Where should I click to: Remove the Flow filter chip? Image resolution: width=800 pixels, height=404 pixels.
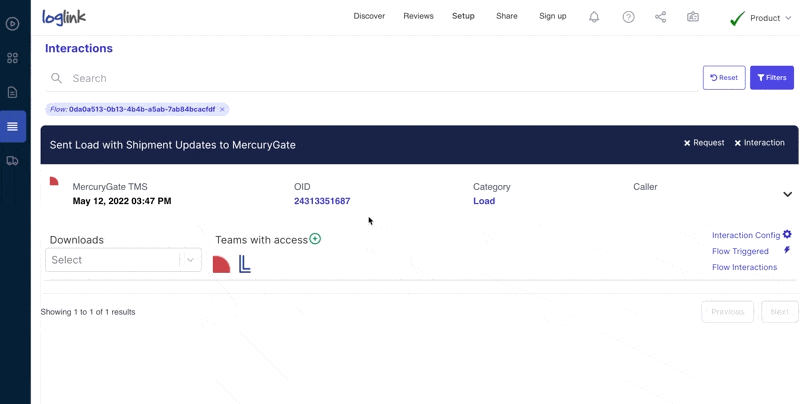coord(222,109)
